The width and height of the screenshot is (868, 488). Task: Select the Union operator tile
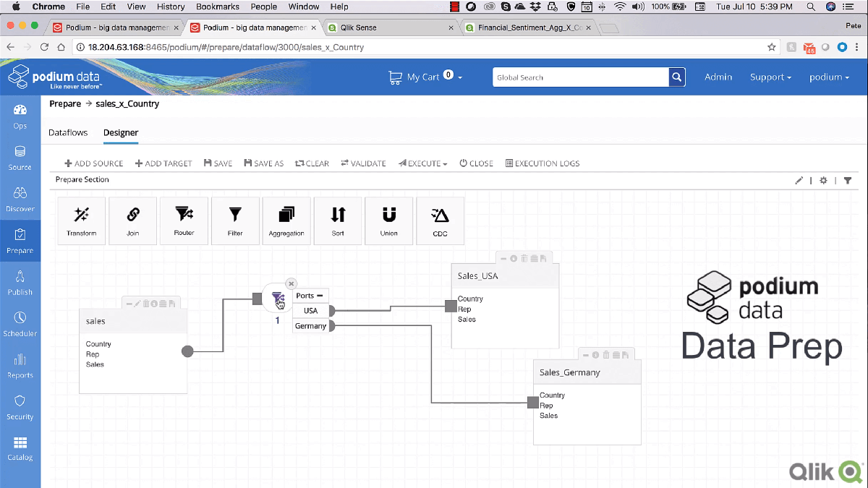389,221
